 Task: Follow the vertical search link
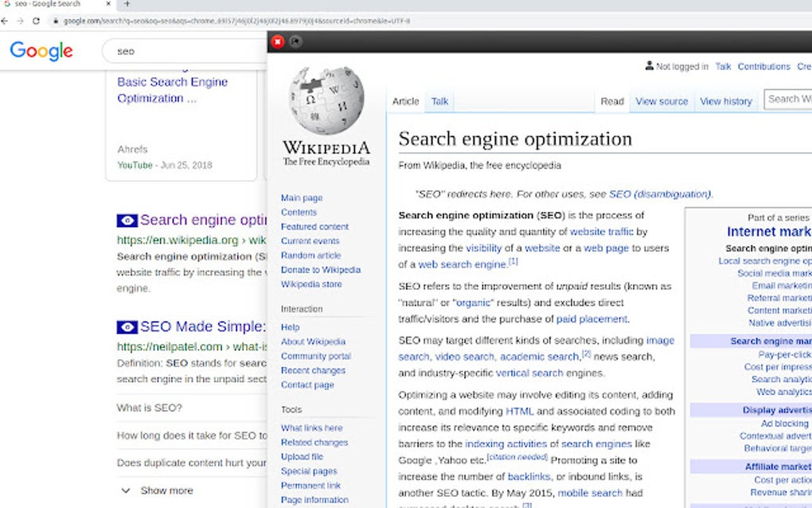pos(529,373)
